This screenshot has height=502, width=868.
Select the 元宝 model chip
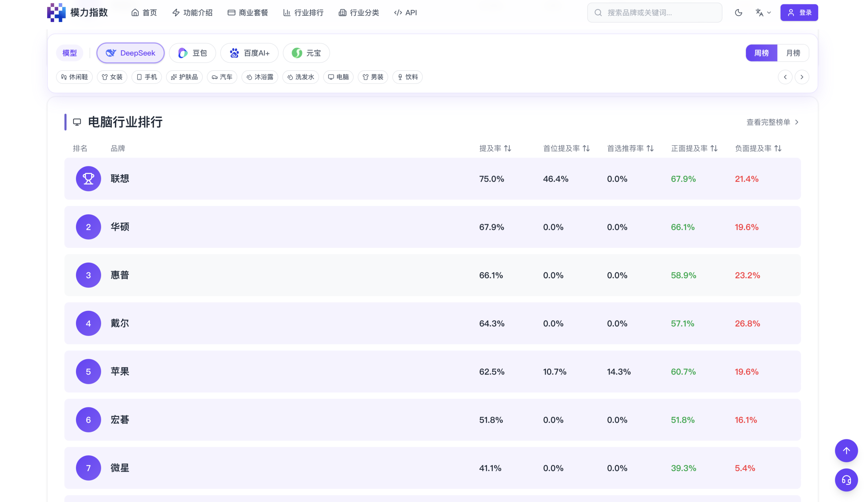click(306, 53)
